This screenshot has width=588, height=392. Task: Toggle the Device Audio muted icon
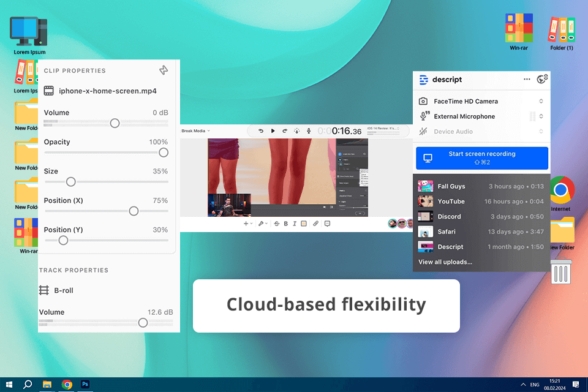point(423,131)
